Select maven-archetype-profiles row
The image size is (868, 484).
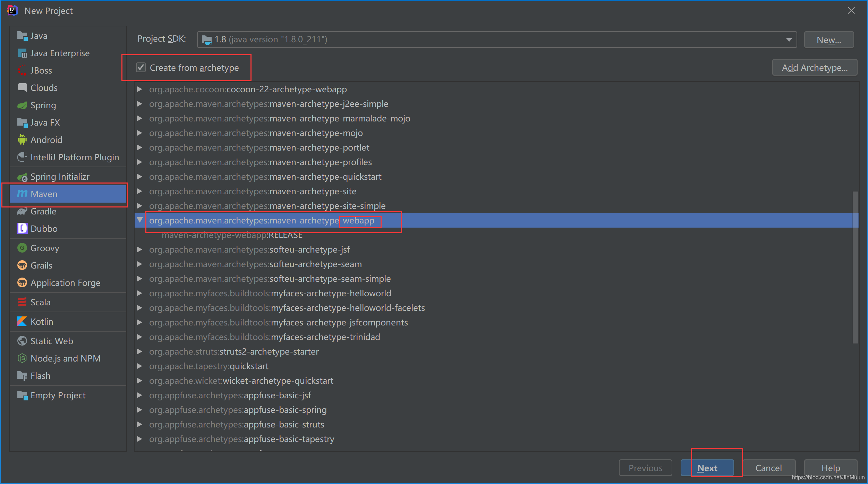[497, 162]
